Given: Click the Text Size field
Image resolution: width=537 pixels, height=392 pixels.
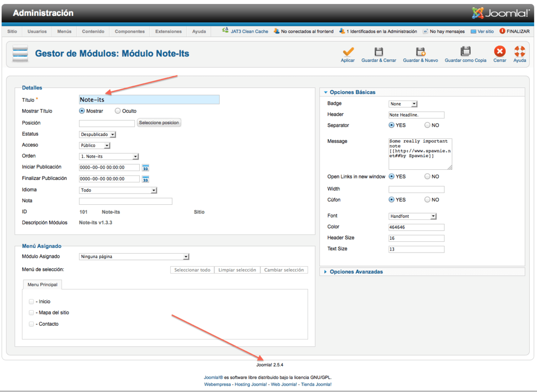Looking at the screenshot, I should tap(416, 249).
